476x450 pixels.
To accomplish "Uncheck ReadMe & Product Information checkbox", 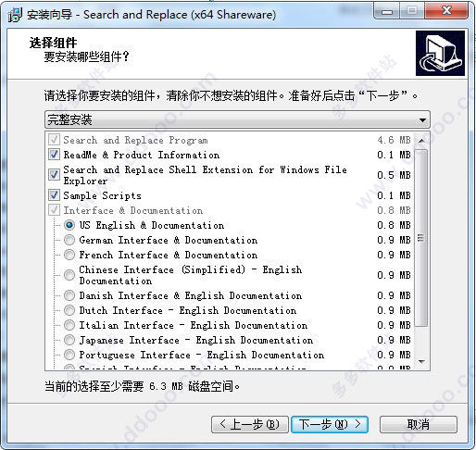I will point(54,155).
